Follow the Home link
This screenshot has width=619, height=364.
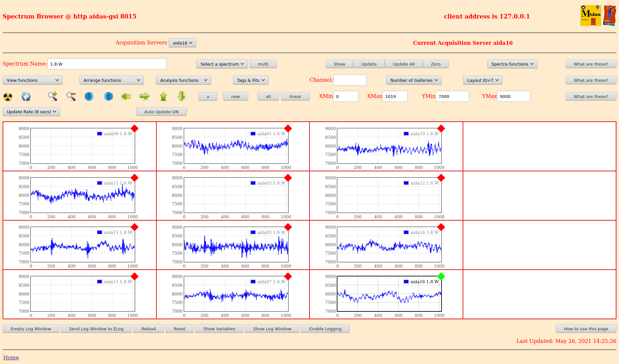pyautogui.click(x=11, y=358)
